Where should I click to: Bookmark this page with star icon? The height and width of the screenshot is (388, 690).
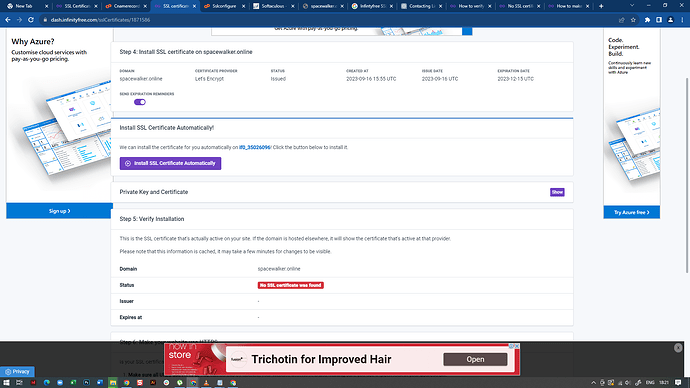click(633, 20)
